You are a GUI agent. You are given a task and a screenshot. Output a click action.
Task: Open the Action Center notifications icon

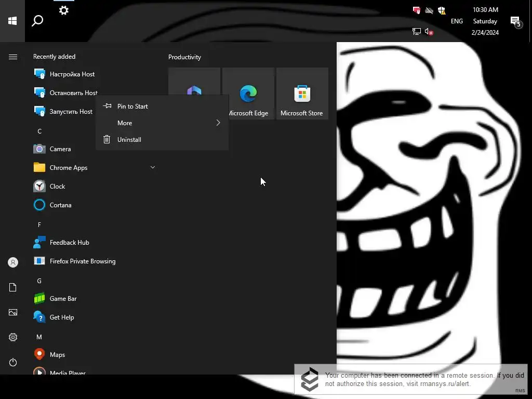[516, 22]
